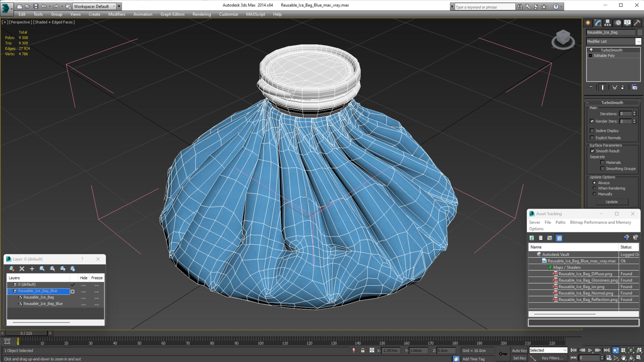Click the Open File toolbar icon
The width and height of the screenshot is (644, 362).
point(28,6)
